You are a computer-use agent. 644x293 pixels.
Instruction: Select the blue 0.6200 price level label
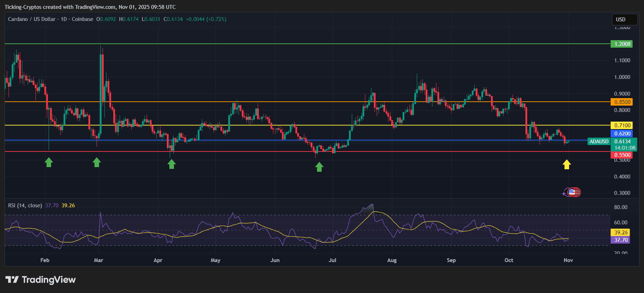coord(622,134)
